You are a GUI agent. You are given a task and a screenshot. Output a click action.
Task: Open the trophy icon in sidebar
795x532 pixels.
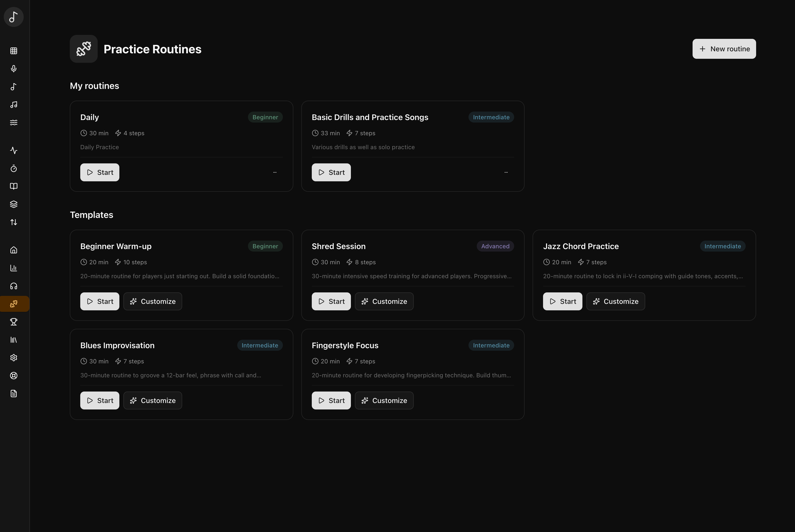[13, 322]
